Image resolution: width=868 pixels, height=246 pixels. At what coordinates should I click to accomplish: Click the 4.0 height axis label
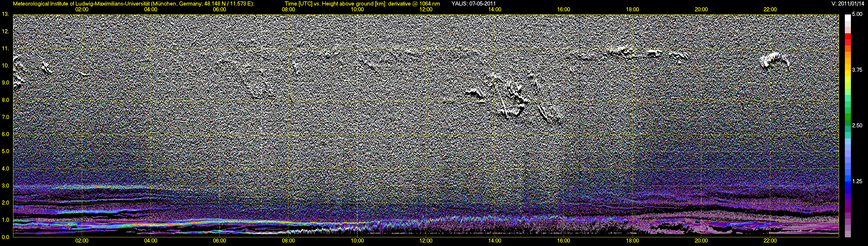[5, 168]
